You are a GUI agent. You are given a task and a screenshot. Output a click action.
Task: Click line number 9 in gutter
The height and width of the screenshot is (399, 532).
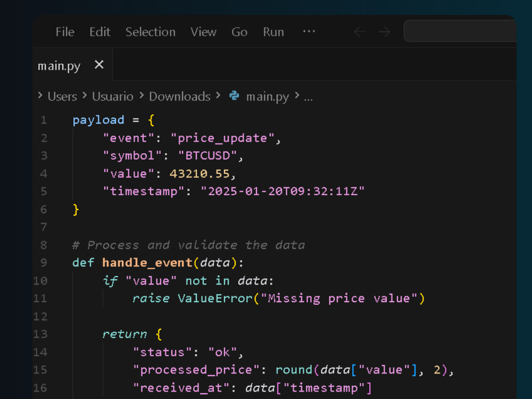[x=44, y=263]
